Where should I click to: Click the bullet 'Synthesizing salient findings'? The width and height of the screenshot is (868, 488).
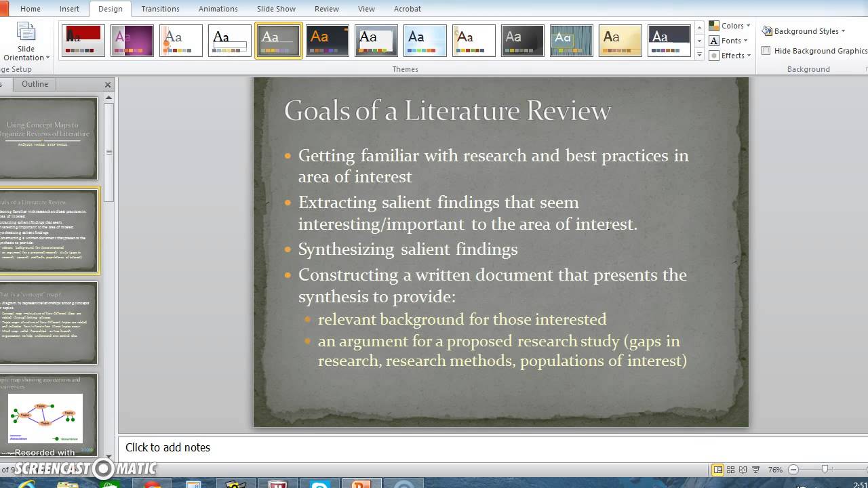[408, 249]
